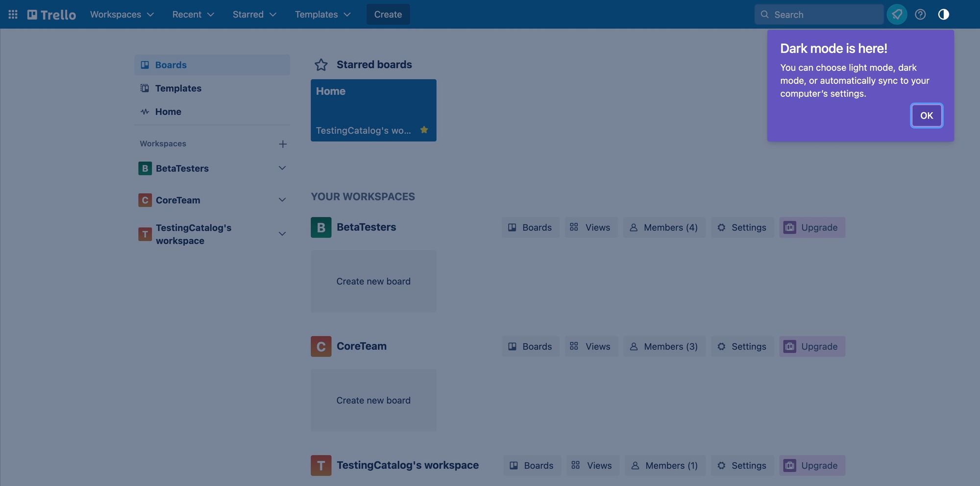Open BetaTesters Views button
980x486 pixels.
pyautogui.click(x=591, y=228)
